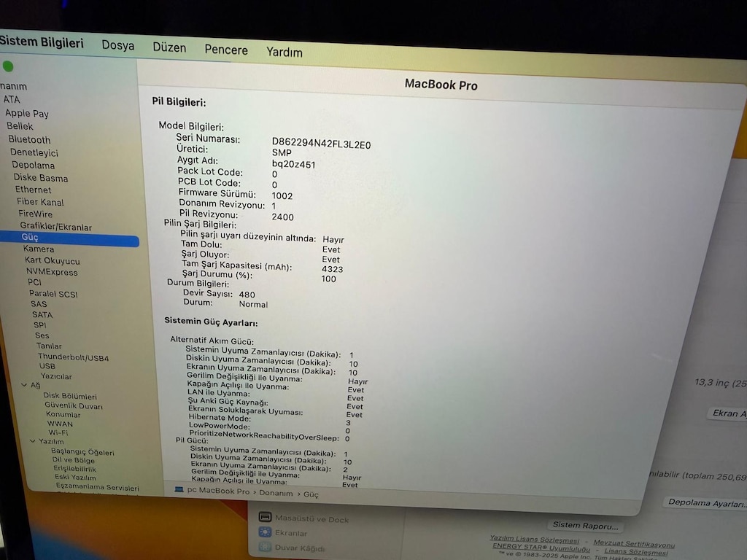747x560 pixels.
Task: Select Depolama in the sidebar
Action: tap(33, 166)
